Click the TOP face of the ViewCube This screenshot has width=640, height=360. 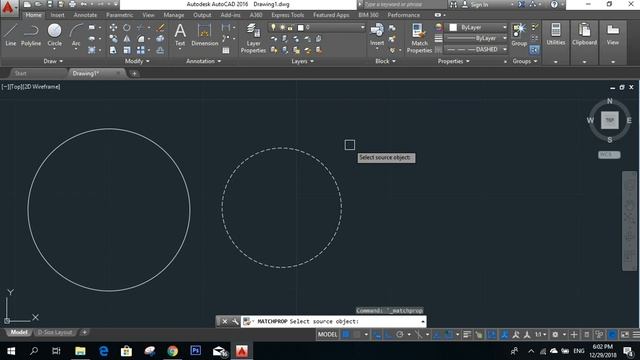609,120
